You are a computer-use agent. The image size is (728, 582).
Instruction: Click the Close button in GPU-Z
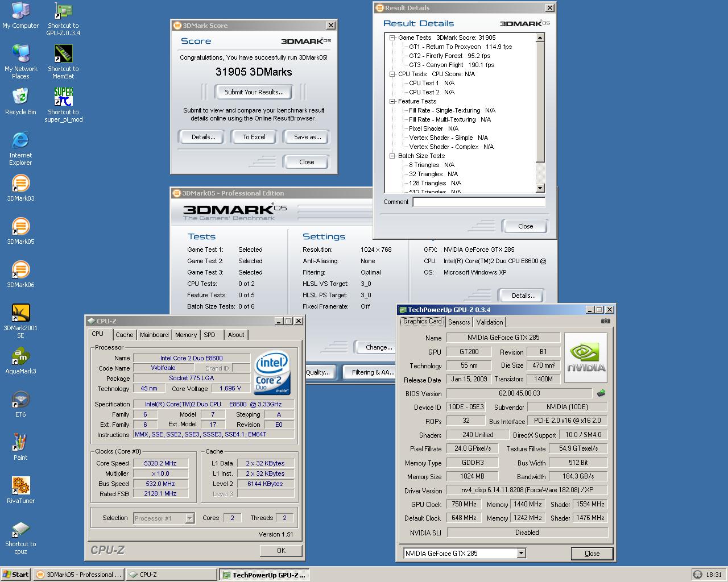click(x=591, y=554)
